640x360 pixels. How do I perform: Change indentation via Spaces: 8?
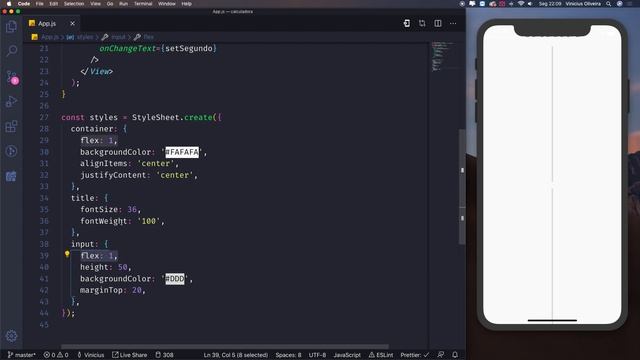[288, 355]
